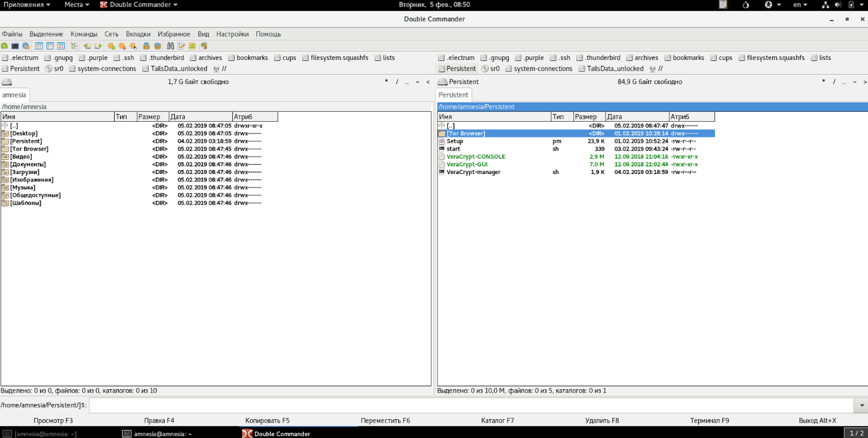Screen dimensions: 868x438
Task: Click the Multi-rename tool icon
Action: point(182,46)
